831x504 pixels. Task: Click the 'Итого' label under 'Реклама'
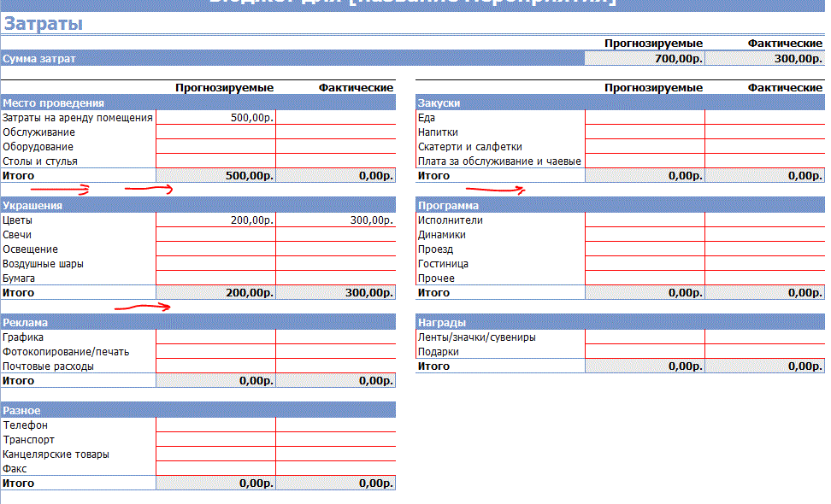pos(18,381)
